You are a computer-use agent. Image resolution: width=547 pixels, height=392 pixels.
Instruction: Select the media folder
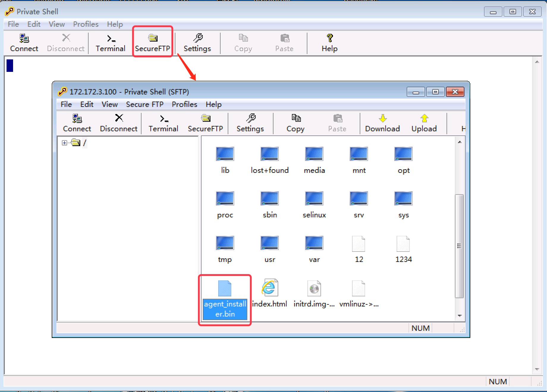click(x=314, y=160)
